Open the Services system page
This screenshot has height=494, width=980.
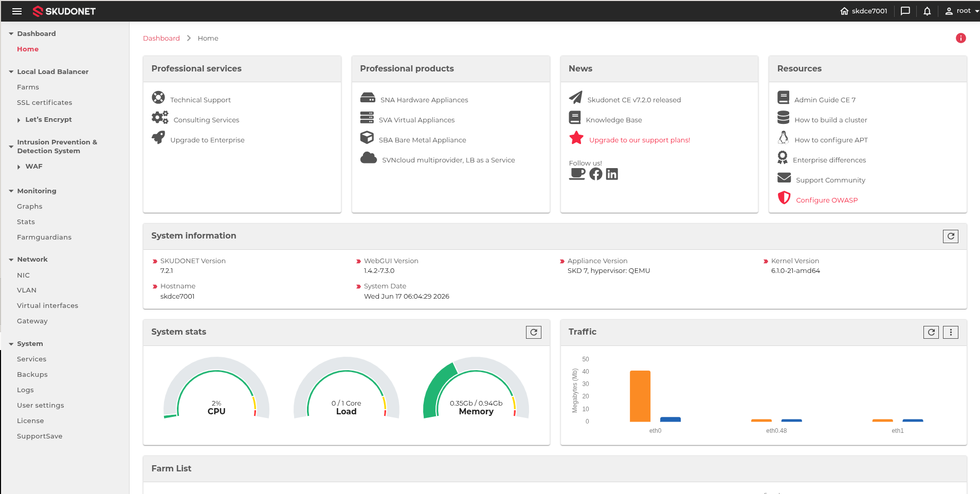point(31,359)
